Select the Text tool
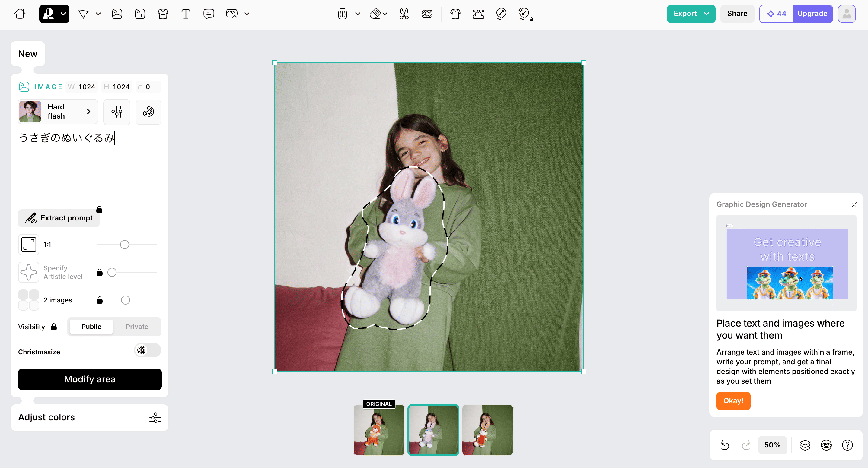The width and height of the screenshot is (868, 468). click(186, 14)
